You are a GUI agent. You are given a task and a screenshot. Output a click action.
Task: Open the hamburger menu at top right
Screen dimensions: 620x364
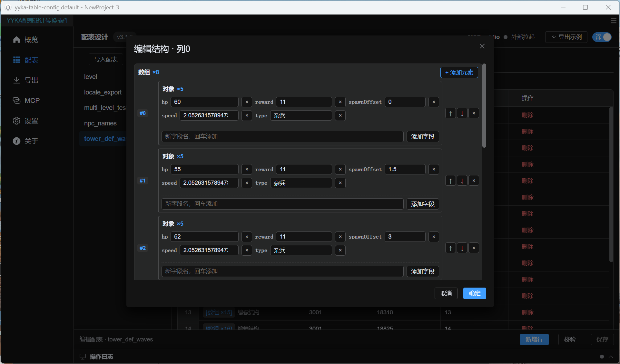[613, 21]
